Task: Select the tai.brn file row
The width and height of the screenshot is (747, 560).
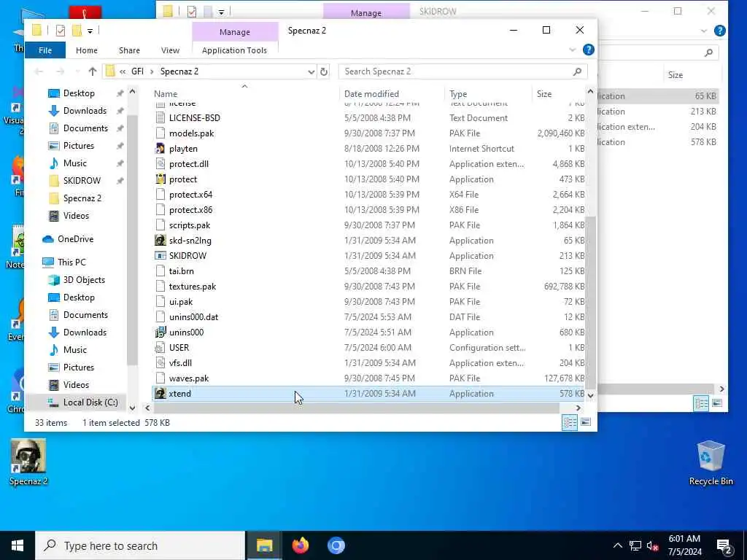Action: click(x=368, y=271)
